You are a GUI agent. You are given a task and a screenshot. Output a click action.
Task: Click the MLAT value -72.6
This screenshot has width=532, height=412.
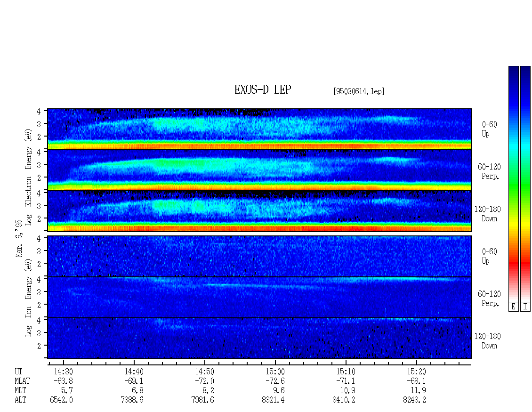click(x=275, y=381)
